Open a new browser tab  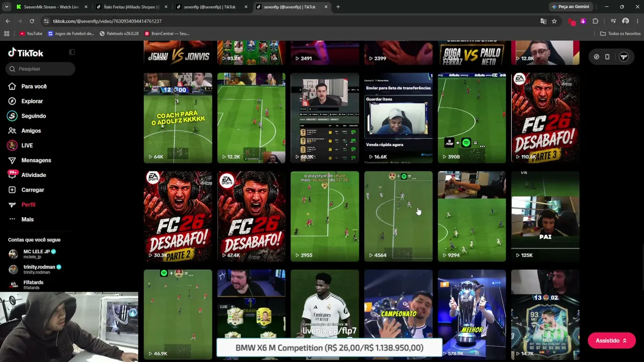point(338,7)
